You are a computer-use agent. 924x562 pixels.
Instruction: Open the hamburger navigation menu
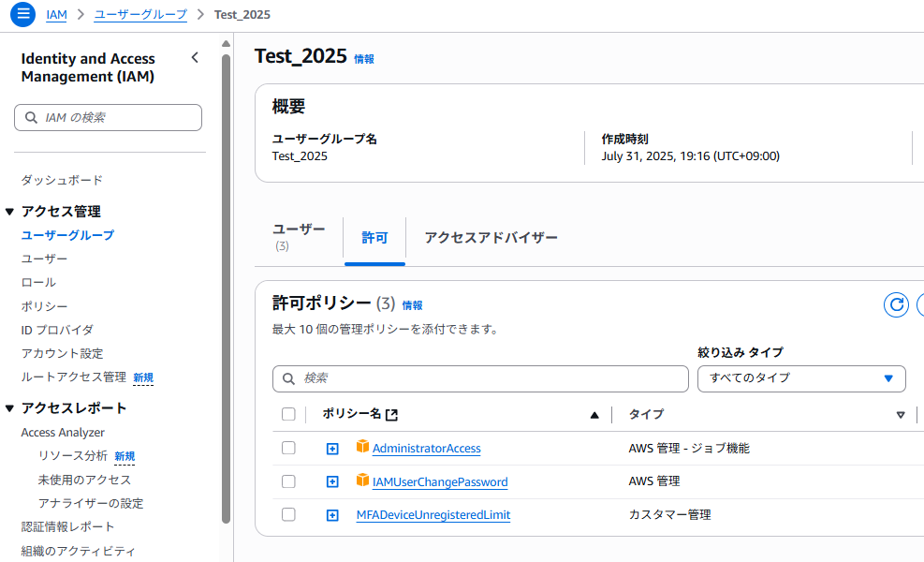23,13
